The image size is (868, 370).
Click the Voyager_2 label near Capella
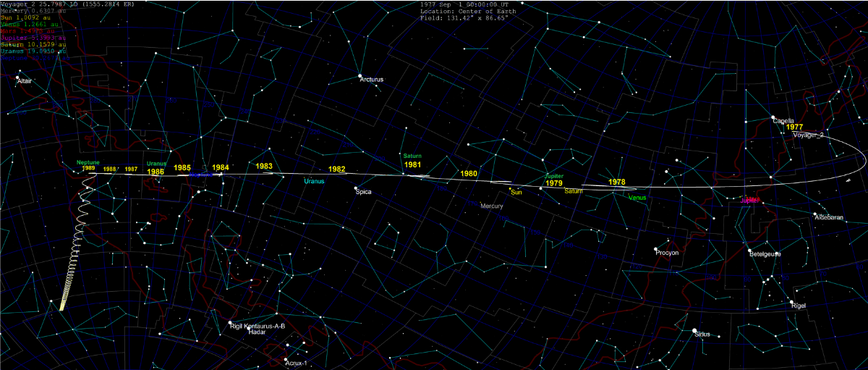[807, 135]
